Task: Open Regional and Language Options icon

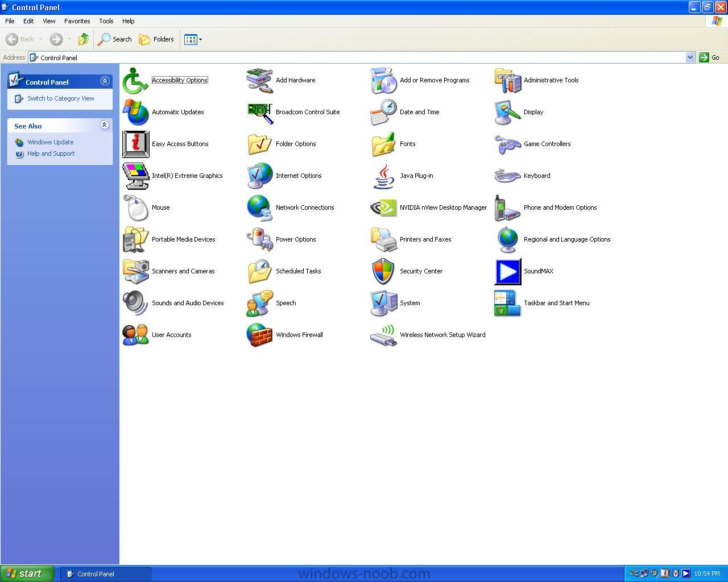Action: (x=507, y=239)
